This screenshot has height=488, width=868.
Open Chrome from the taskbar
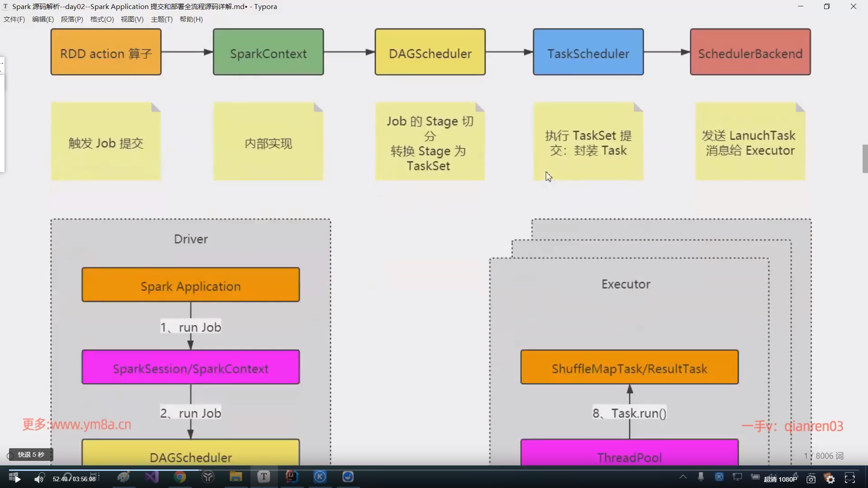click(x=180, y=477)
